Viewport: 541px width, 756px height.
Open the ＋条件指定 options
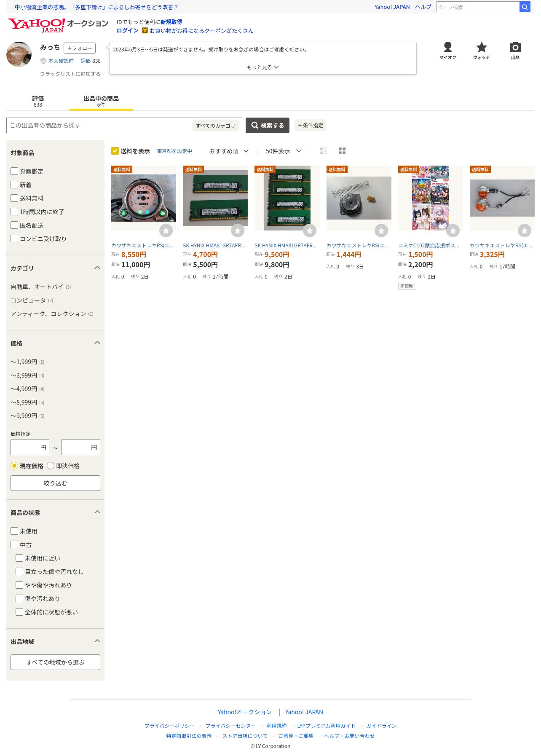tap(311, 125)
